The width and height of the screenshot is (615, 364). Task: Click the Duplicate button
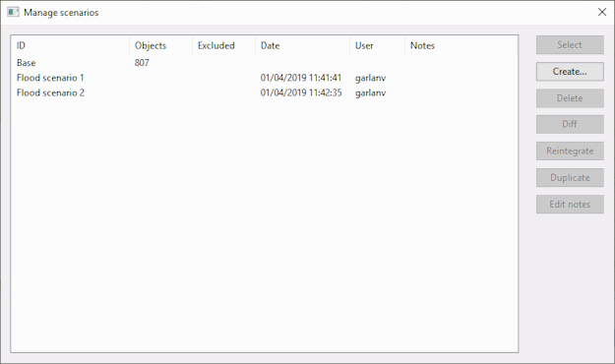(x=570, y=178)
